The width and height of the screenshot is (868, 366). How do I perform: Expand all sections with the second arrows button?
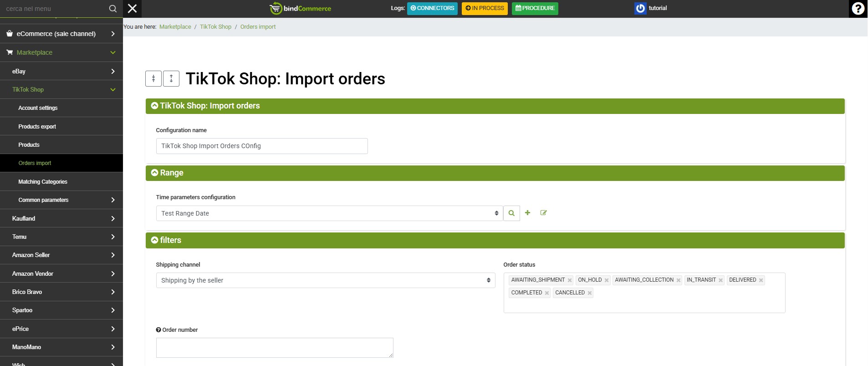pyautogui.click(x=171, y=78)
